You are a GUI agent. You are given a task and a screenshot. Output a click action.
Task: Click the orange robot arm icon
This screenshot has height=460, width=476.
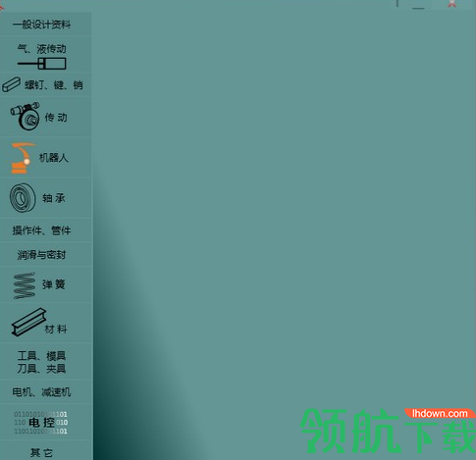click(23, 158)
